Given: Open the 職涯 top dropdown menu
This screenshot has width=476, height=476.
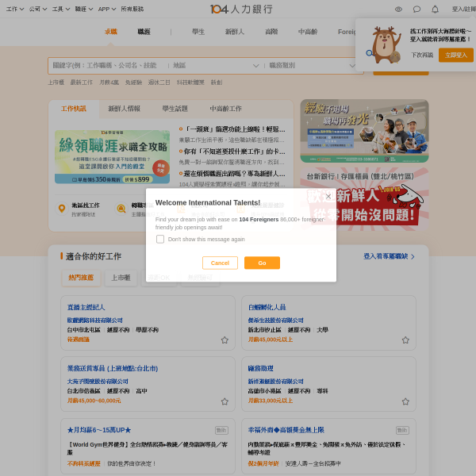Looking at the screenshot, I should pyautogui.click(x=84, y=9).
